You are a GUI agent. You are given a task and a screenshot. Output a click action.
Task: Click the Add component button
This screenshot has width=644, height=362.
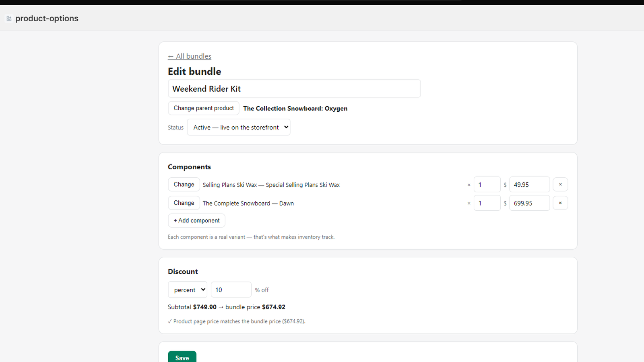tap(196, 220)
